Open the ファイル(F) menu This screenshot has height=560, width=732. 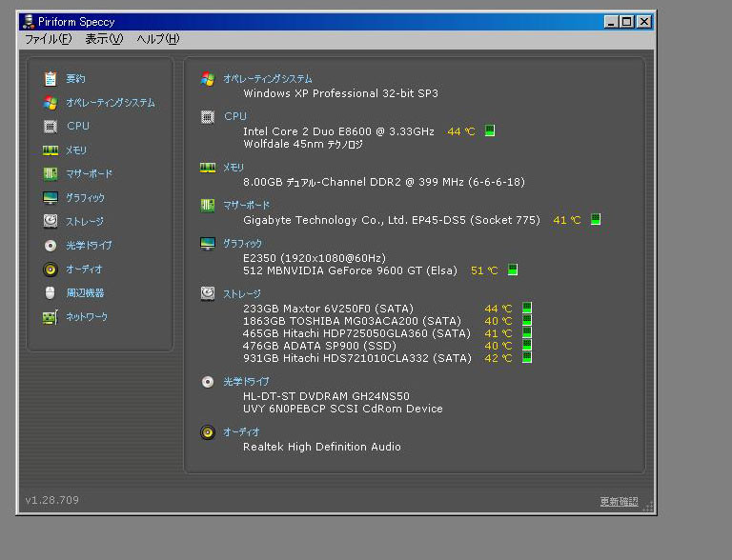(x=48, y=39)
